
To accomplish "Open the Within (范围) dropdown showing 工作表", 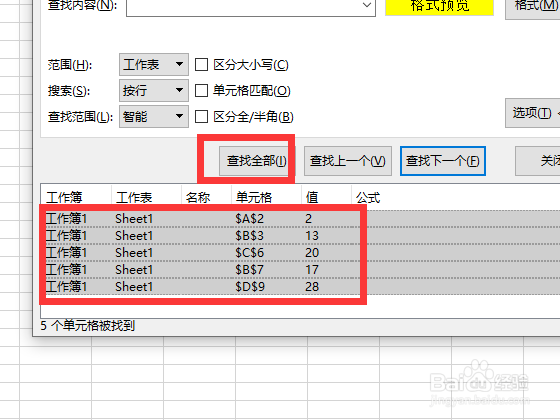I will coord(154,65).
